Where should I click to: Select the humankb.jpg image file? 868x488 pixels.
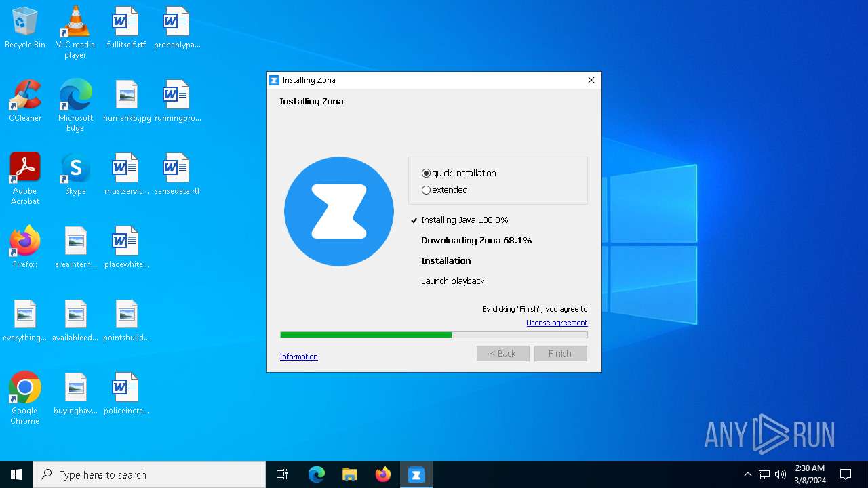click(127, 102)
